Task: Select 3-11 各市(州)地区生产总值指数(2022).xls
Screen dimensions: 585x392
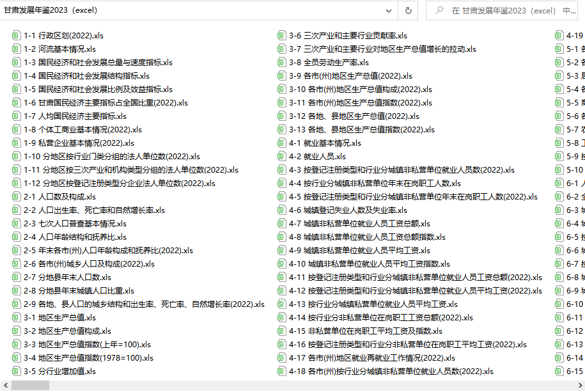Action: [361, 103]
